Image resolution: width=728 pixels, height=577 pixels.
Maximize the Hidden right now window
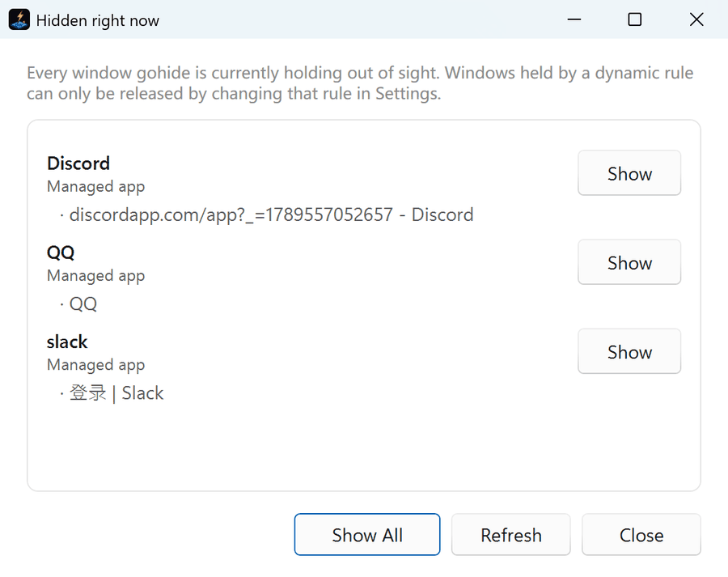click(635, 19)
